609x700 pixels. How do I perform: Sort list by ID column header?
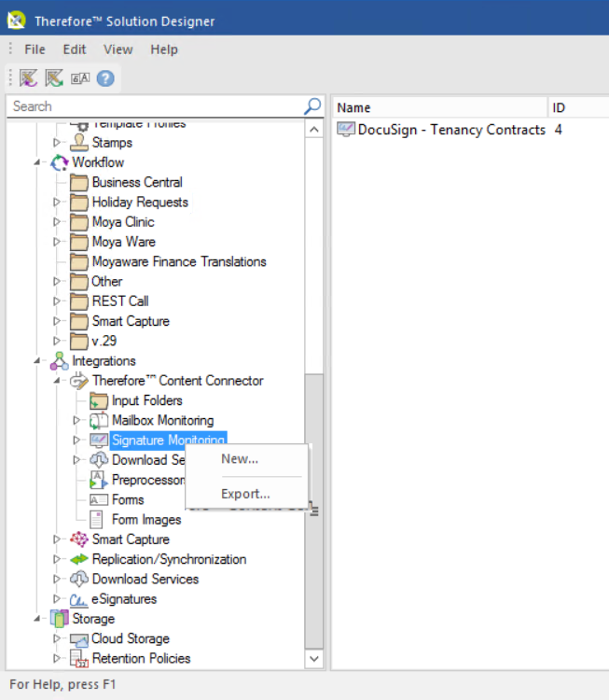(x=578, y=107)
